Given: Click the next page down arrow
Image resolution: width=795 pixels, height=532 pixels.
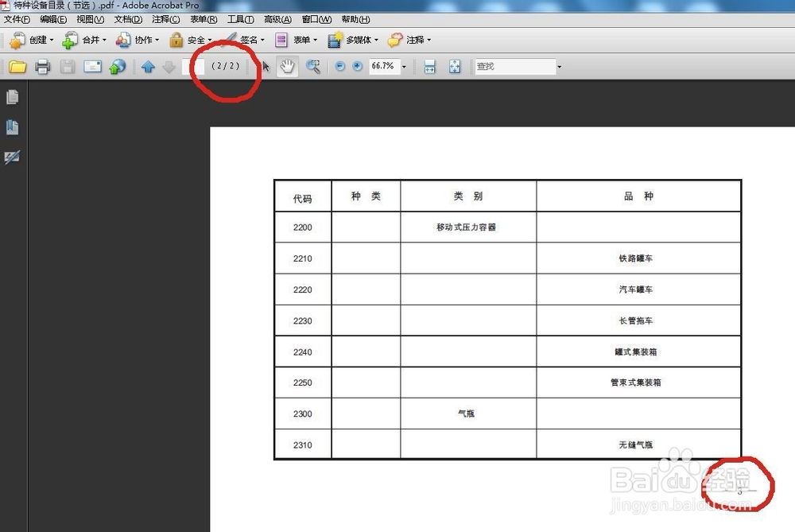Looking at the screenshot, I should coord(169,67).
